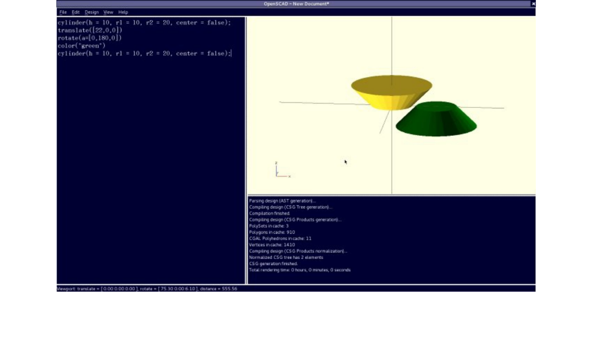
Task: Click 'Parsing design (AST generation)' console line
Action: [282, 201]
